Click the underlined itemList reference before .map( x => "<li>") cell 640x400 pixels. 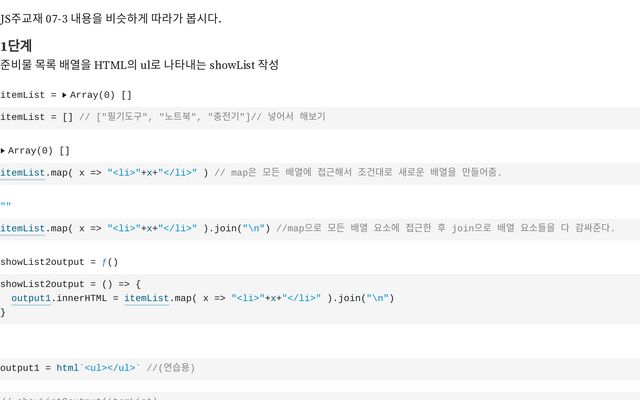pos(22,173)
